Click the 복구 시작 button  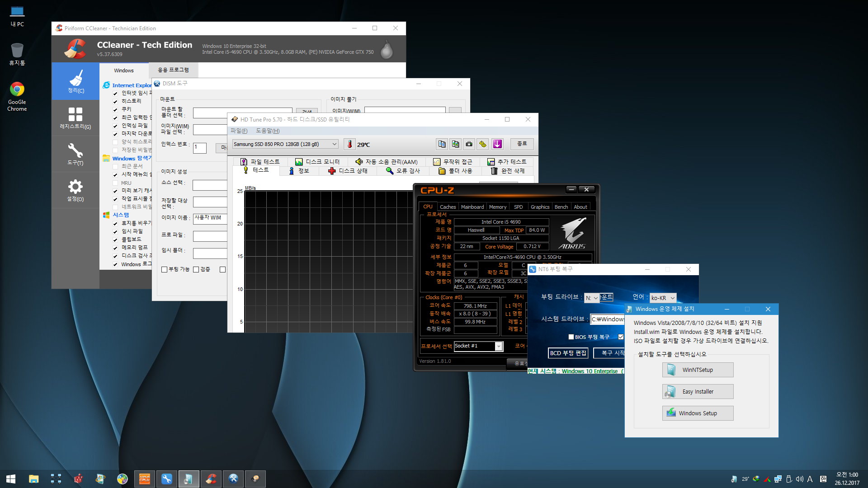(610, 353)
